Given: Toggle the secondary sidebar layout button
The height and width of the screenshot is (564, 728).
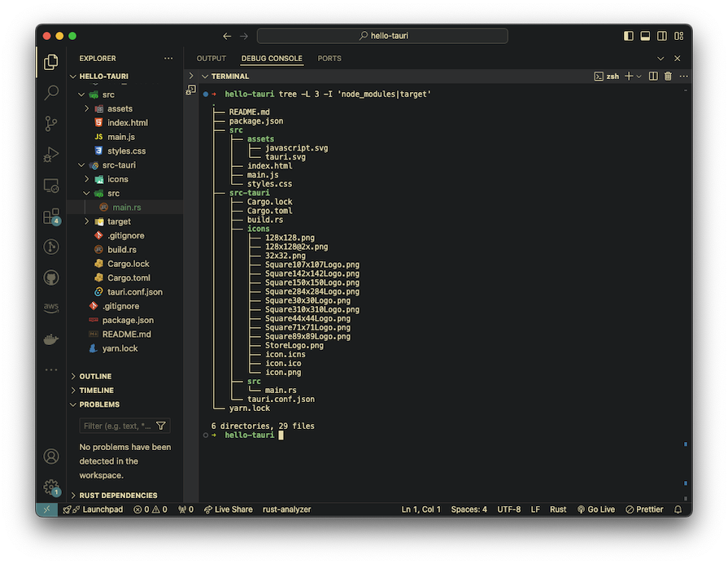Looking at the screenshot, I should pyautogui.click(x=661, y=36).
